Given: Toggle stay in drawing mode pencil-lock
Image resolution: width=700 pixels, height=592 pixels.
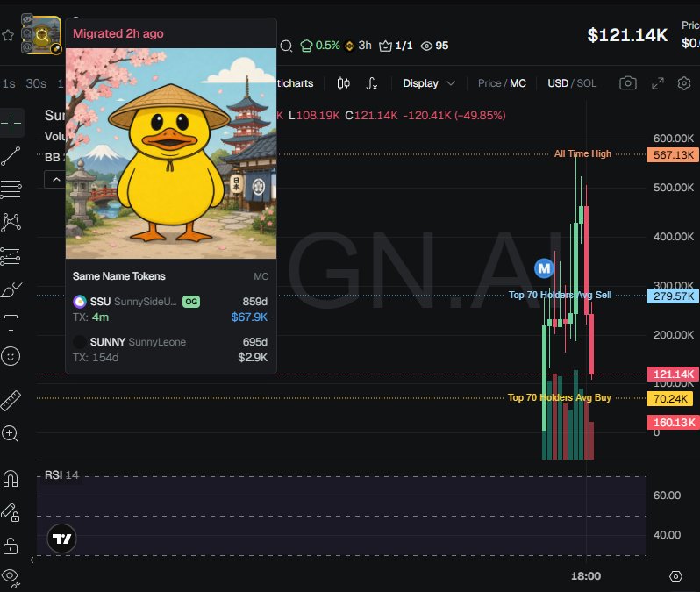Looking at the screenshot, I should (11, 512).
